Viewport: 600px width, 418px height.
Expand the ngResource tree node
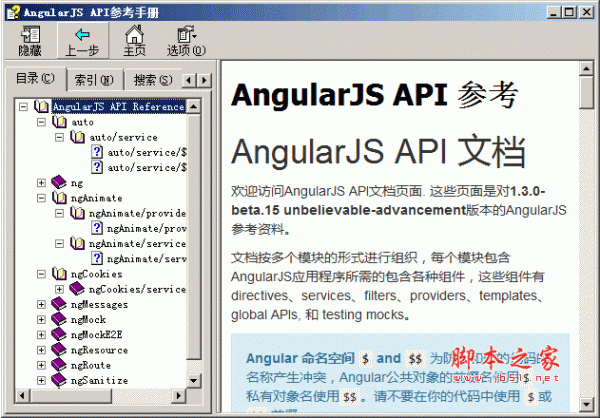41,350
